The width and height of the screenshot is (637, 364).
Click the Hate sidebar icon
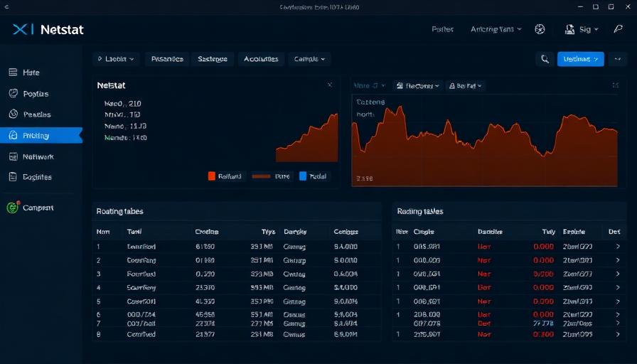13,73
